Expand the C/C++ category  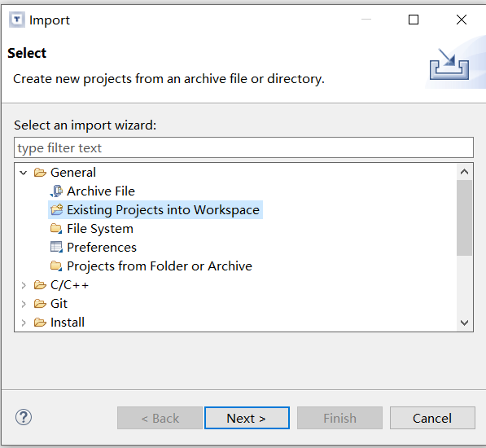tap(24, 285)
